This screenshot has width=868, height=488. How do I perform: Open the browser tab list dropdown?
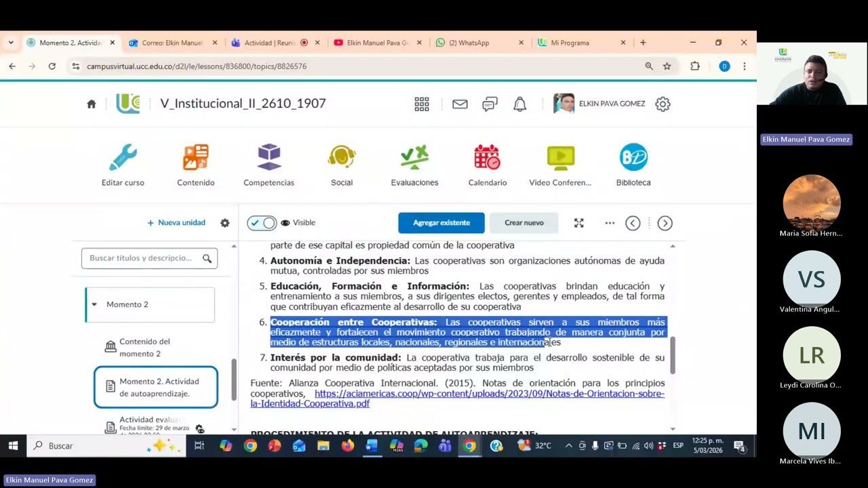(11, 43)
